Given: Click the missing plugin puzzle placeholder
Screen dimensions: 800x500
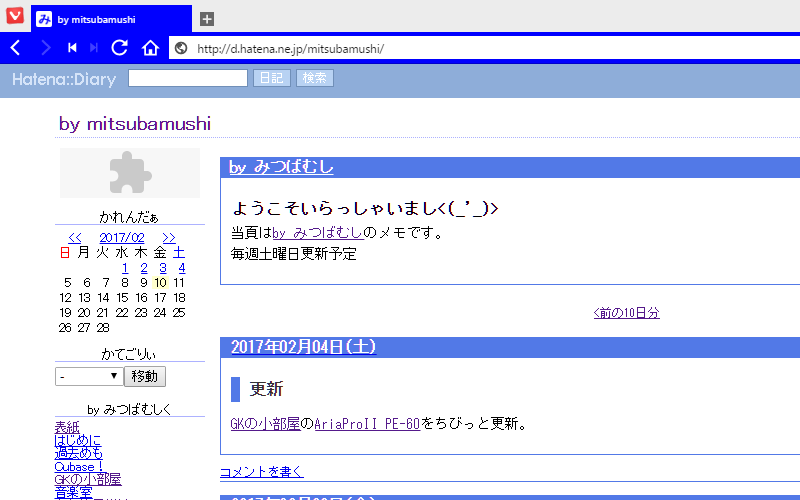Looking at the screenshot, I should click(130, 172).
